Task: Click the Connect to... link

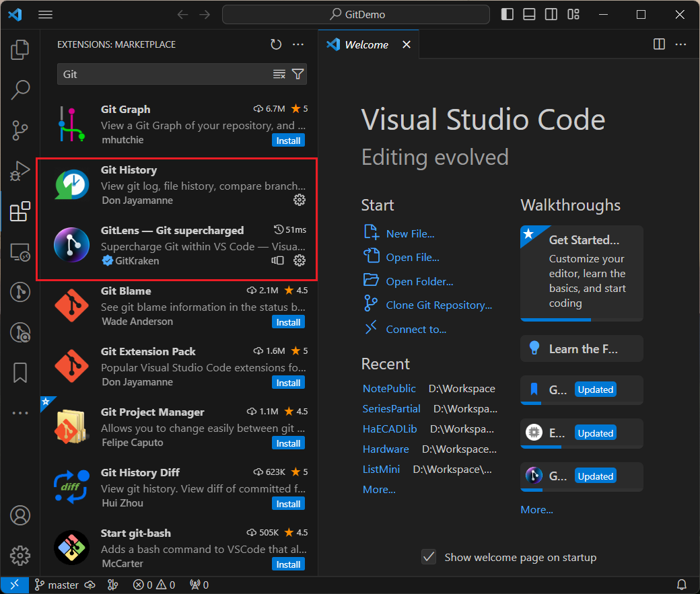Action: tap(416, 330)
